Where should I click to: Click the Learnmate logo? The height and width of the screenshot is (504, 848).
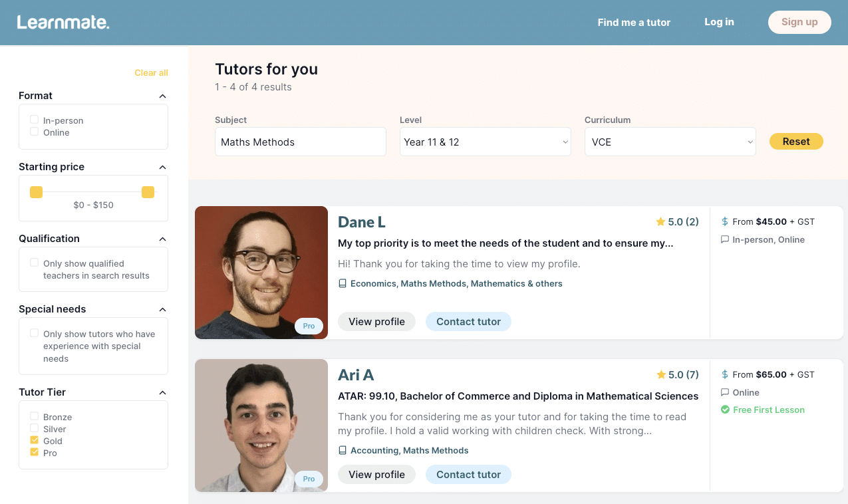click(x=63, y=21)
